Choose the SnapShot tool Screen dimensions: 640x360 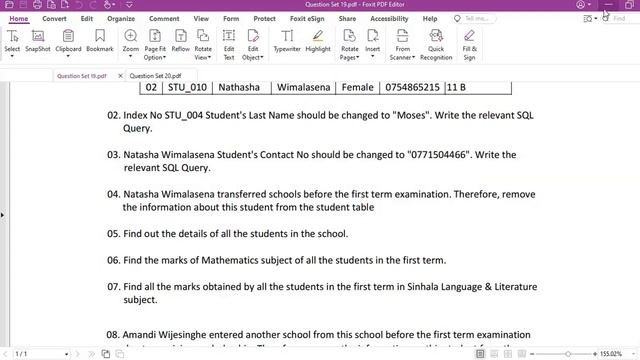click(x=38, y=40)
